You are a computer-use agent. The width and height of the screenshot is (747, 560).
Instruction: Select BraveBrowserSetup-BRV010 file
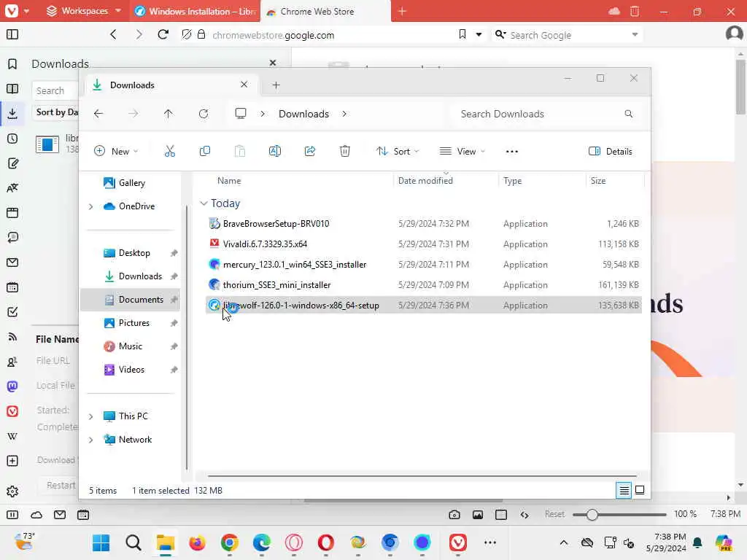(x=424, y=224)
